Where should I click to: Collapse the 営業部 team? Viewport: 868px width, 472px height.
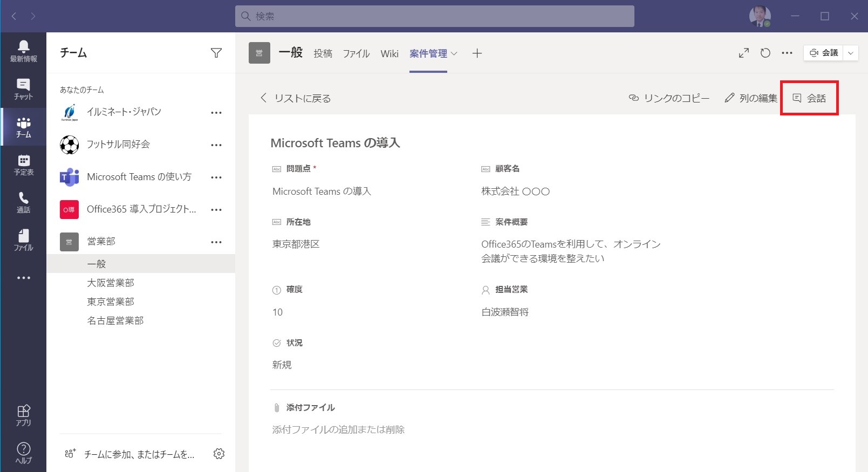point(101,242)
